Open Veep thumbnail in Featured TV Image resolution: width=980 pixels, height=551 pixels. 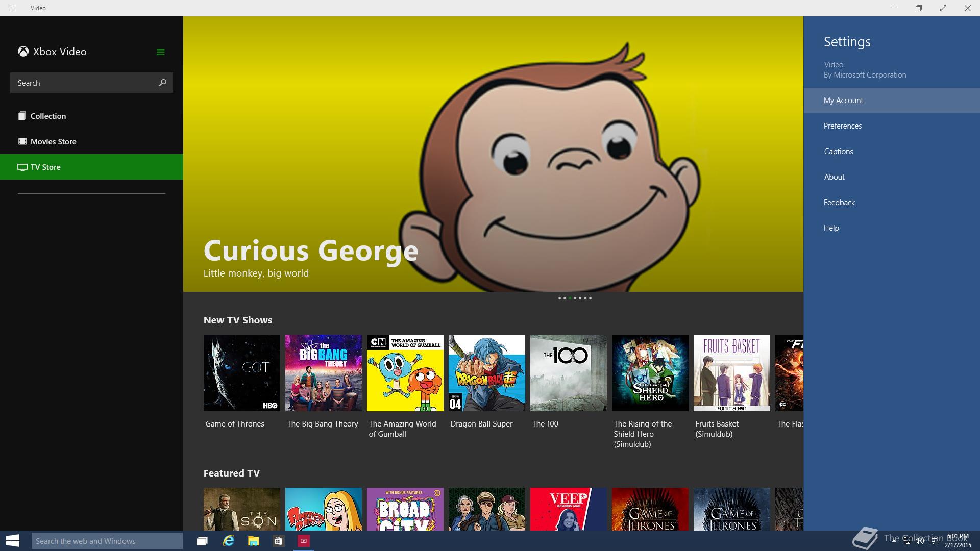569,509
